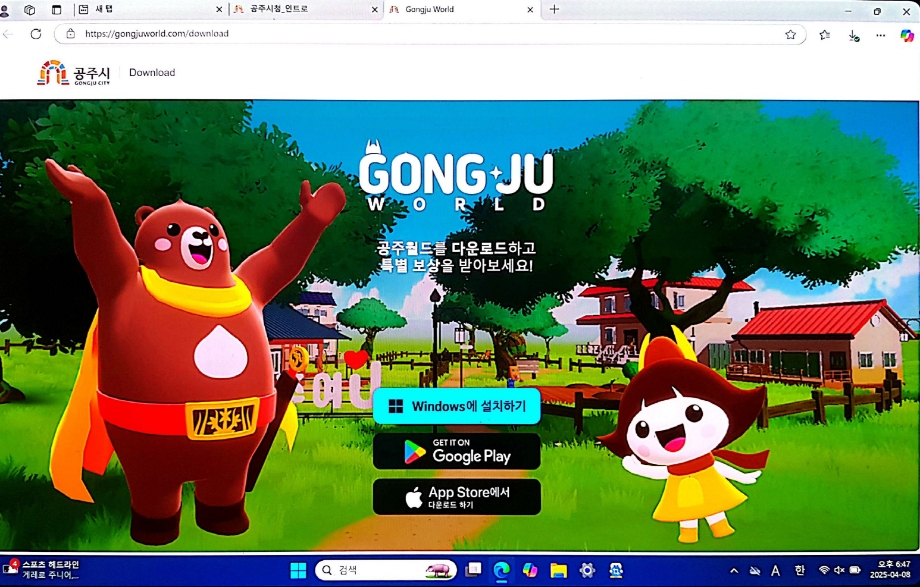Open Task View from the taskbar
The width and height of the screenshot is (920, 587).
click(x=473, y=569)
